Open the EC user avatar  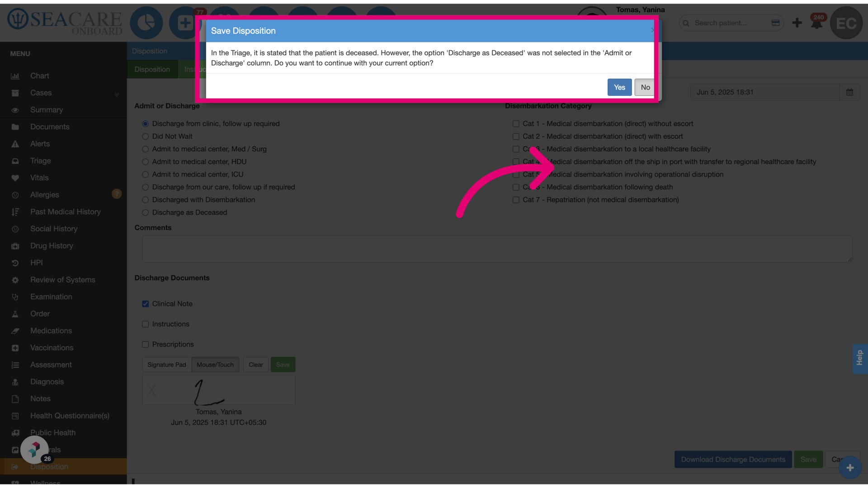tap(846, 23)
